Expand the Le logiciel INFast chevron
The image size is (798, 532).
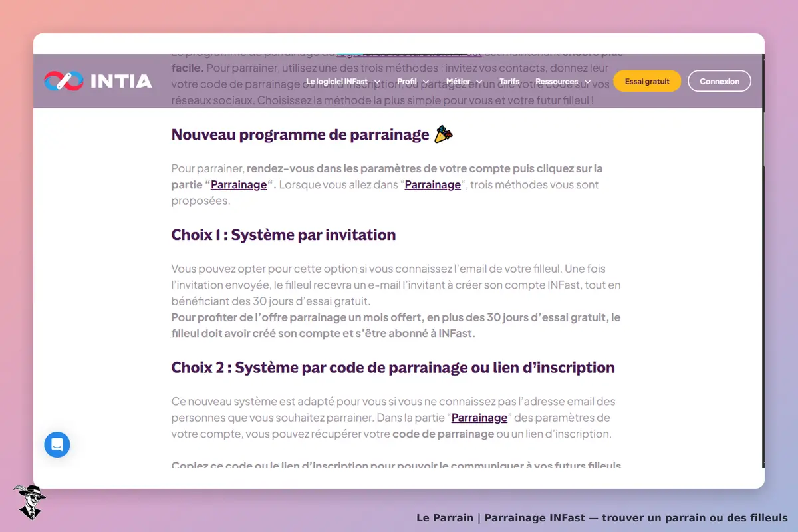(x=377, y=82)
